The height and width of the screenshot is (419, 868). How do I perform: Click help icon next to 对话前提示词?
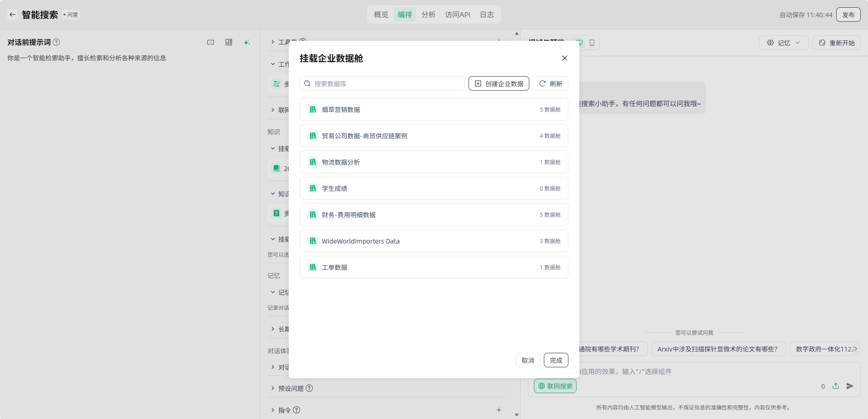click(x=56, y=42)
